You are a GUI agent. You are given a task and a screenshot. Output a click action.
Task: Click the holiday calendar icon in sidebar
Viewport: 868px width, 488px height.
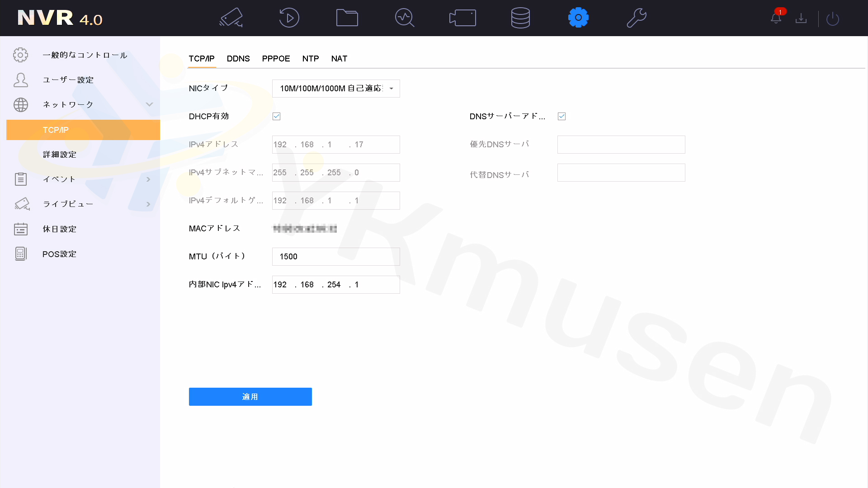[20, 229]
